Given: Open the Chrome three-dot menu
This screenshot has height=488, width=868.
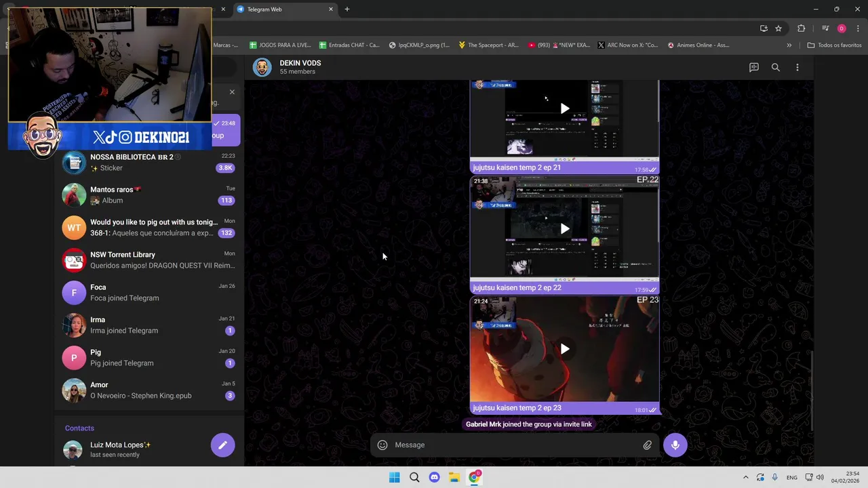Looking at the screenshot, I should pos(858,28).
